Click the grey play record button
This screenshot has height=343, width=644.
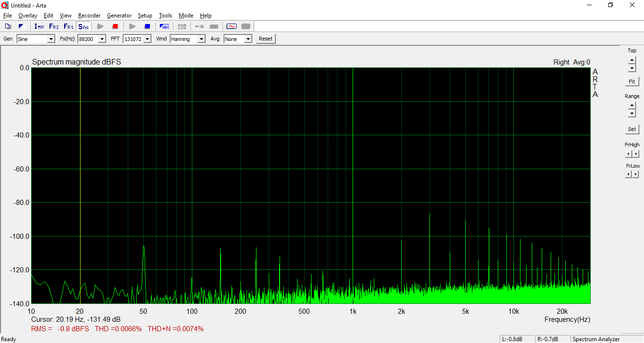click(100, 26)
